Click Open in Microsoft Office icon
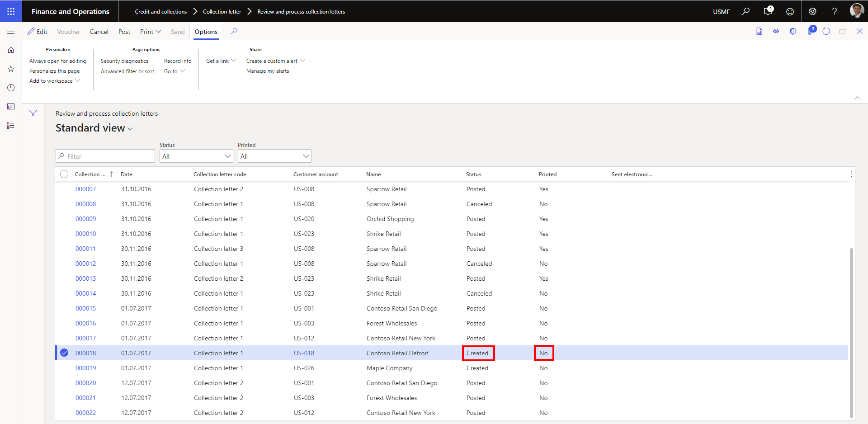868x424 pixels. pyautogui.click(x=793, y=31)
